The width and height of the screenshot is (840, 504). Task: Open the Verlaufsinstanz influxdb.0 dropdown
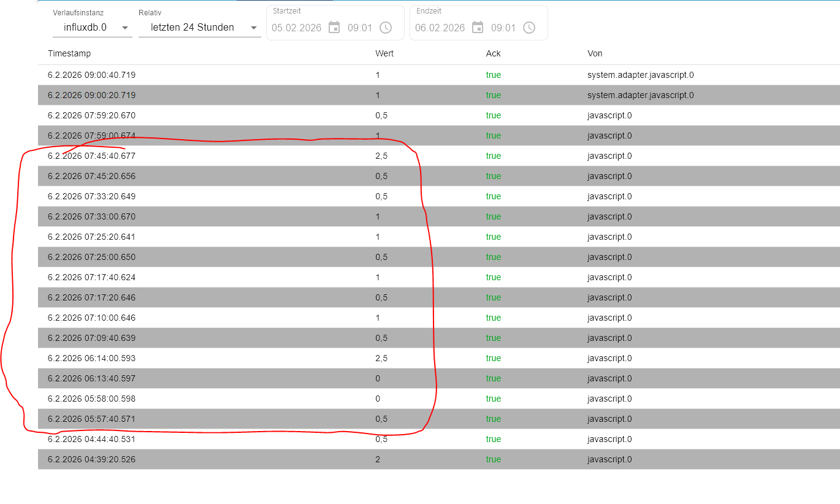[93, 28]
